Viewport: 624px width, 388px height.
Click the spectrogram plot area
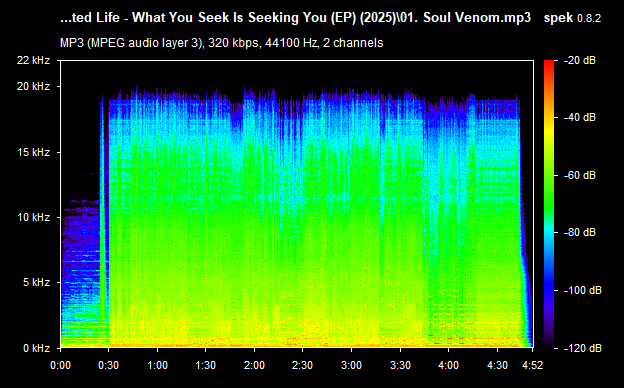(297, 204)
